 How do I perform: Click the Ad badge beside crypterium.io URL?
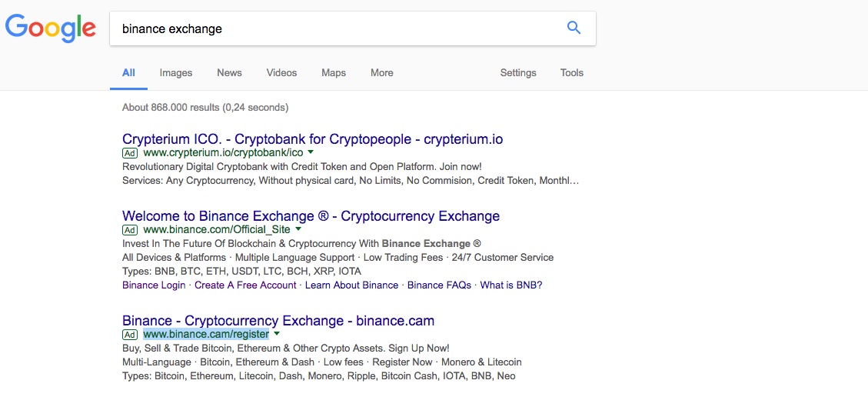coord(130,153)
